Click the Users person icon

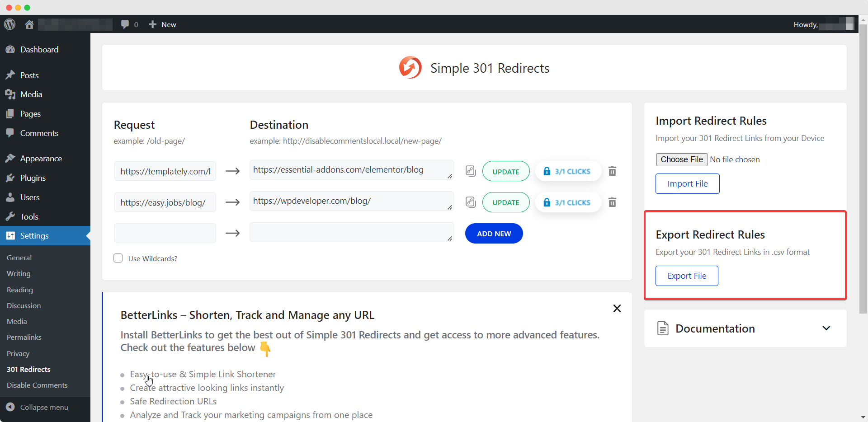click(10, 197)
